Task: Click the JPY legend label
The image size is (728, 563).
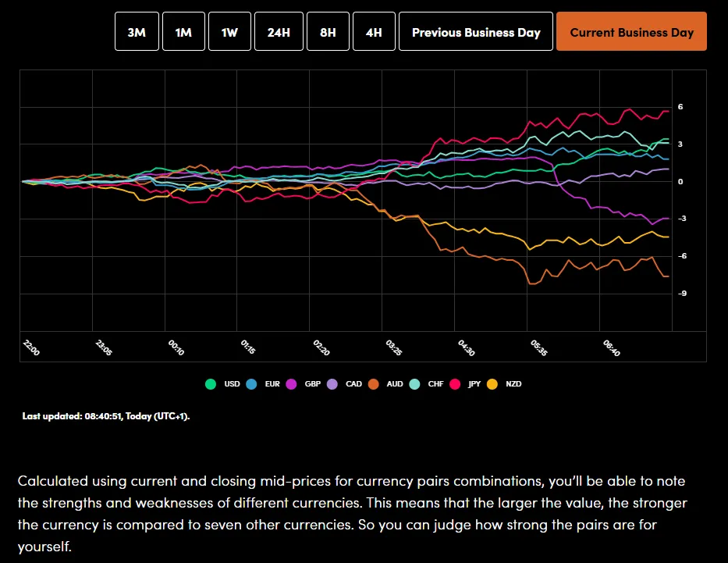Action: tap(474, 384)
